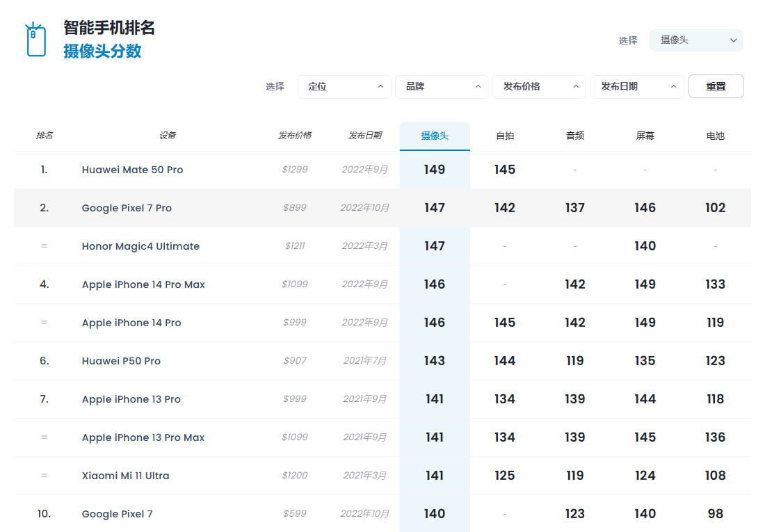Open the Apple iPhone 14 Pro link
765x532 pixels.
tap(131, 323)
